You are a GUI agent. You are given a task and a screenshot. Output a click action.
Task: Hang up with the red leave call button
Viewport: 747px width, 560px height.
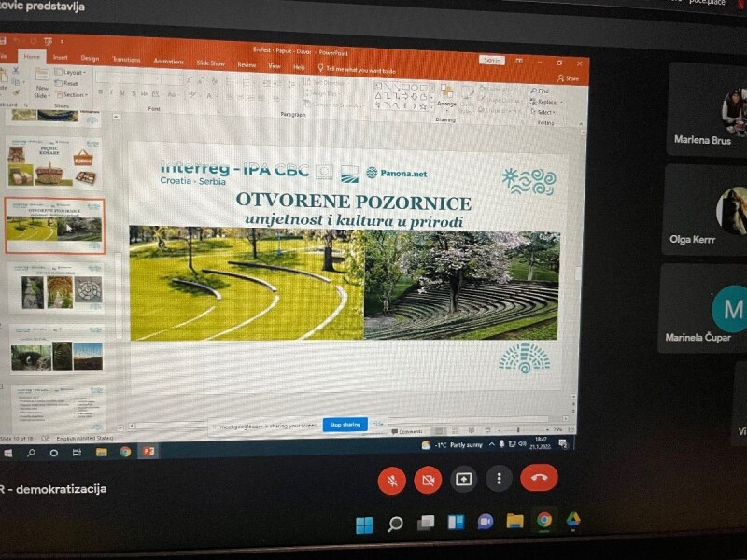539,478
